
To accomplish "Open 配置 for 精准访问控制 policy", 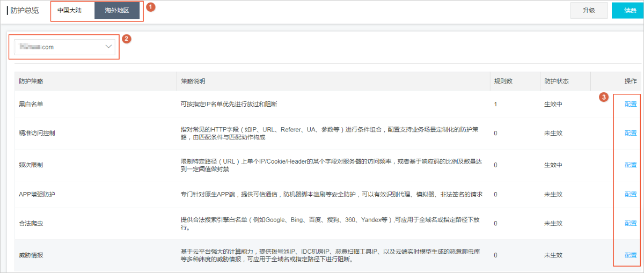I will point(631,133).
